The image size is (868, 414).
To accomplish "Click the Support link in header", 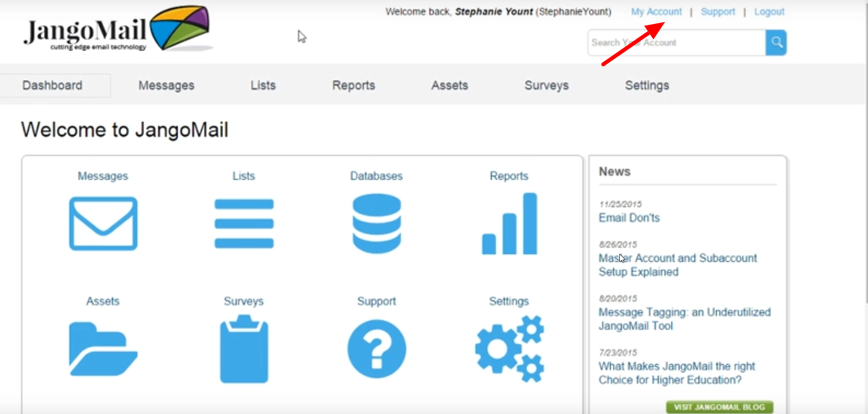I will click(718, 12).
